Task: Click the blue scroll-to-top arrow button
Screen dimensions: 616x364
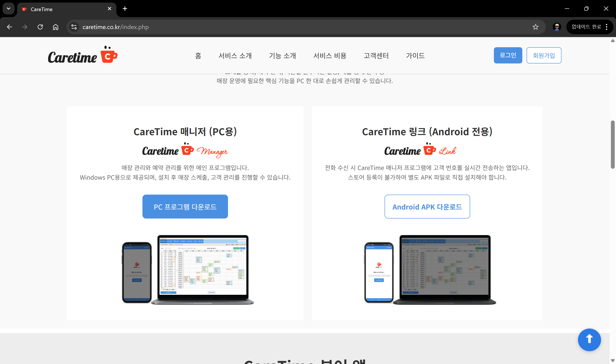Action: click(x=589, y=339)
